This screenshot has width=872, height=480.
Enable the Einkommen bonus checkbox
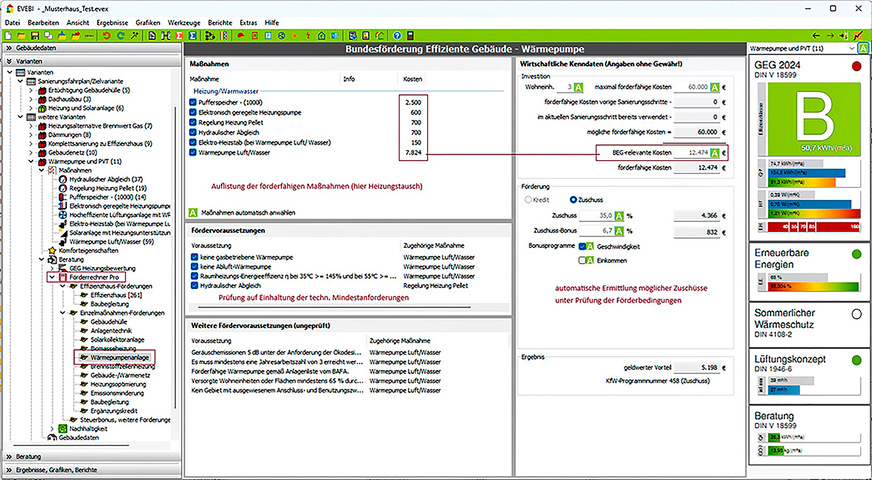pyautogui.click(x=582, y=260)
